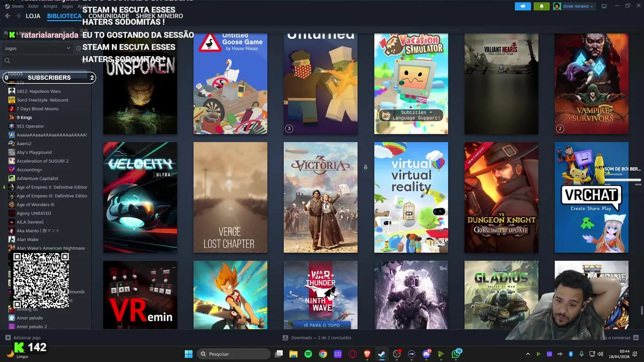644x362 pixels.
Task: Click IR PARA O TOPO button
Action: [x=321, y=325]
